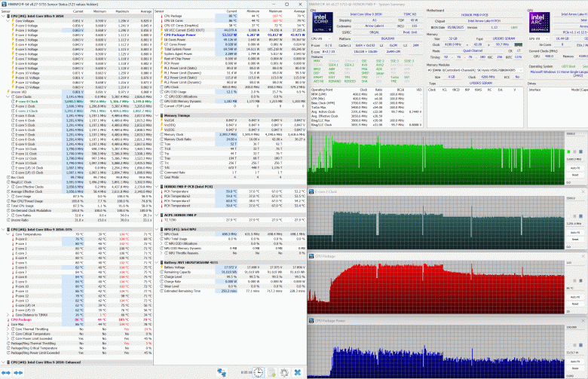Select the NPU Clock row
This screenshot has width=588, height=379.
point(230,234)
